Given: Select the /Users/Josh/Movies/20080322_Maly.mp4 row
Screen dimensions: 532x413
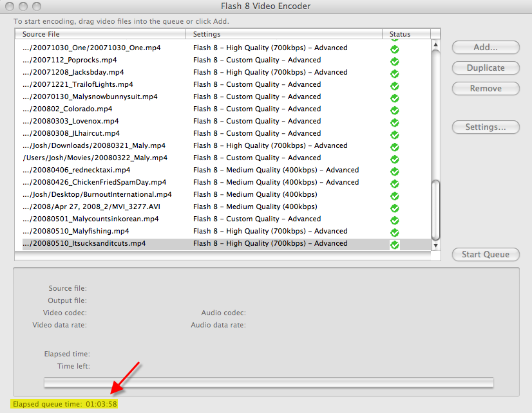Looking at the screenshot, I should coord(223,158).
